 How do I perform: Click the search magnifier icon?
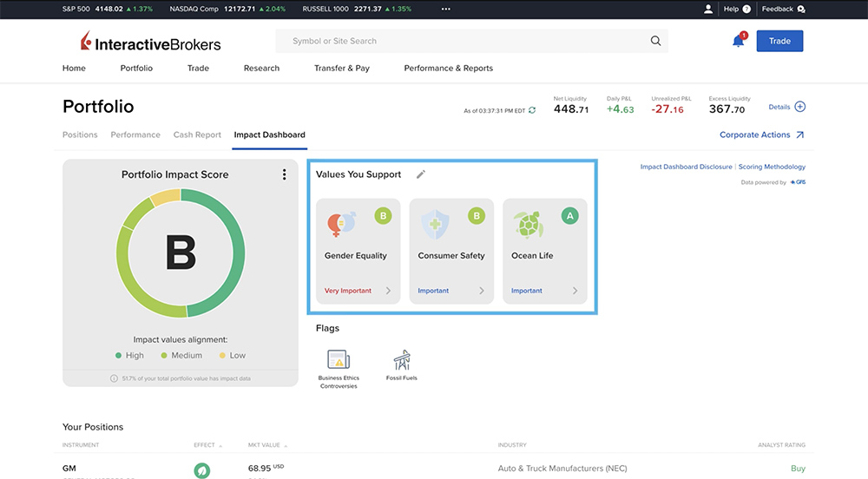pos(655,41)
